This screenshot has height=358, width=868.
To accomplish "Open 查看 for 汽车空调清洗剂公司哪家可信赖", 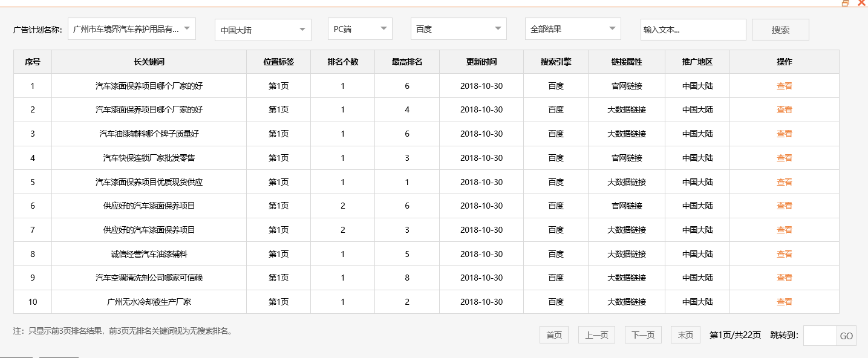I will 783,278.
